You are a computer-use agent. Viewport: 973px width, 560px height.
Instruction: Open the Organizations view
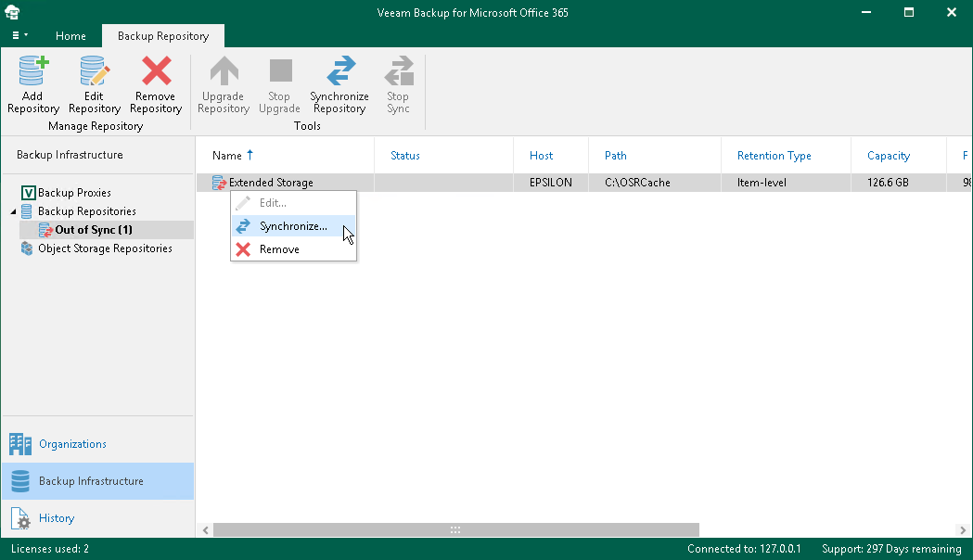coord(72,444)
